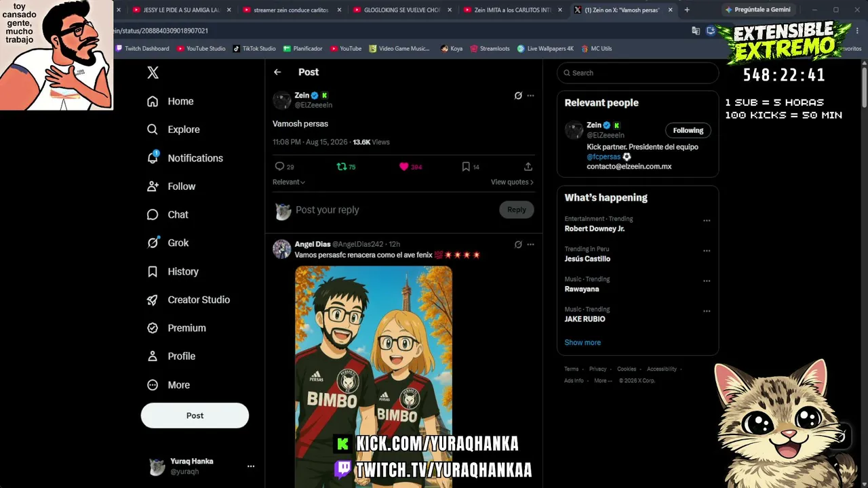Open the YouTube Studio bookmark
The height and width of the screenshot is (488, 868).
point(201,49)
